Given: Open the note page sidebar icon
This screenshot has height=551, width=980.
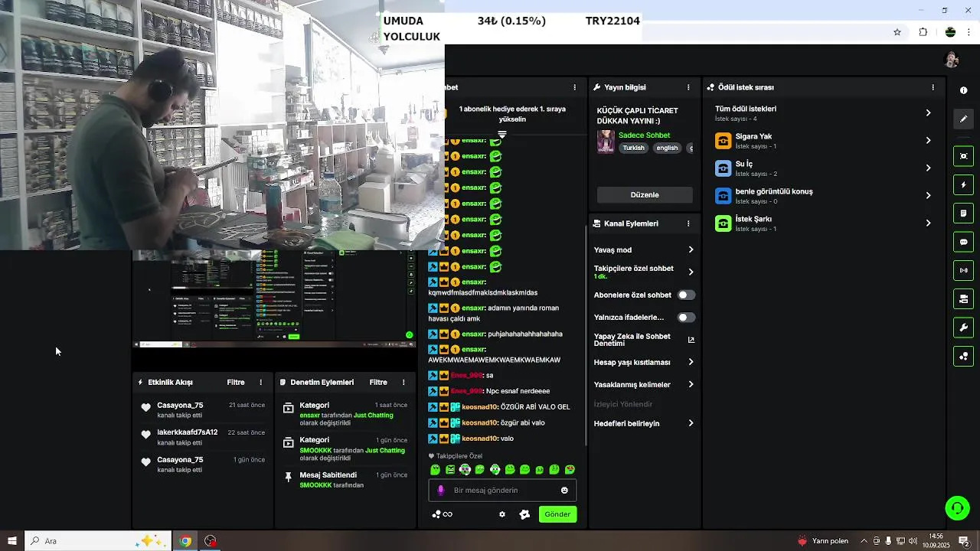Looking at the screenshot, I should point(963,213).
